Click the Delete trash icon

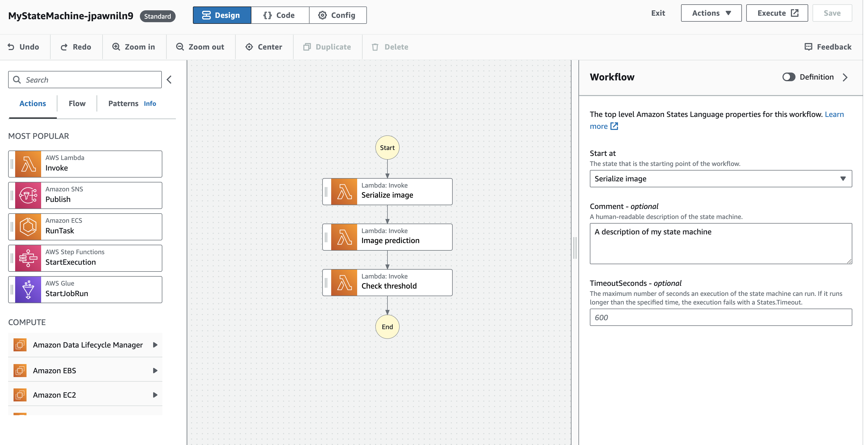pyautogui.click(x=375, y=47)
